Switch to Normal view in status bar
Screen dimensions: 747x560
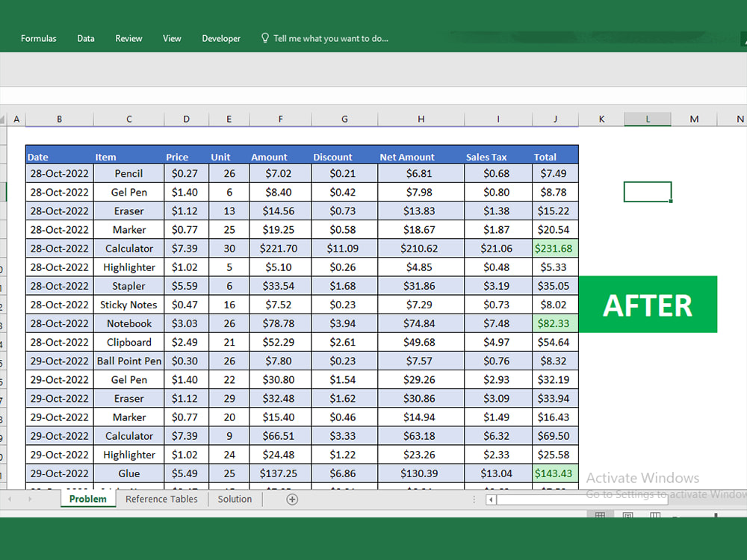pyautogui.click(x=600, y=514)
